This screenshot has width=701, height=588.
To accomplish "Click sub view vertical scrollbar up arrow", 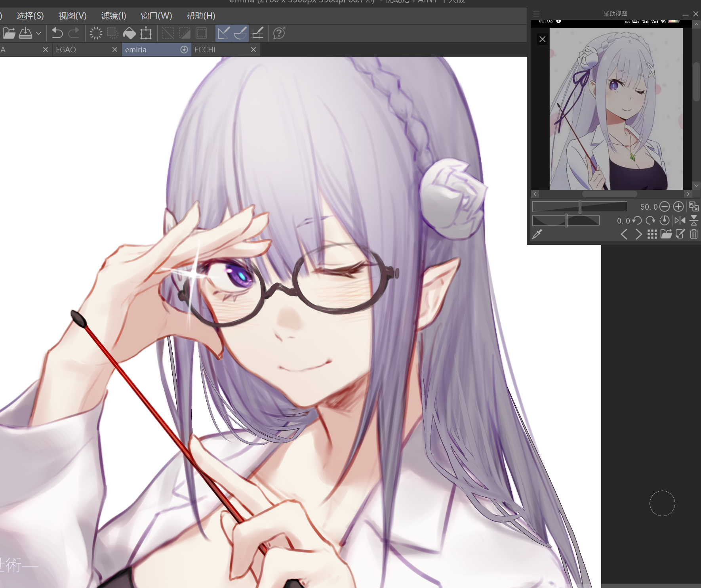I will coord(696,25).
